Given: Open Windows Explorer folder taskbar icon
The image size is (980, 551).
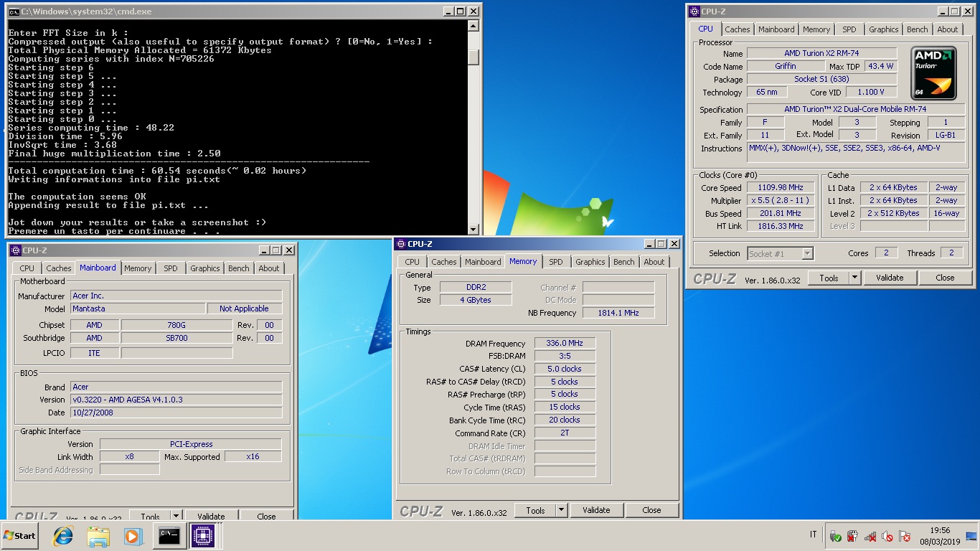Looking at the screenshot, I should (x=98, y=535).
